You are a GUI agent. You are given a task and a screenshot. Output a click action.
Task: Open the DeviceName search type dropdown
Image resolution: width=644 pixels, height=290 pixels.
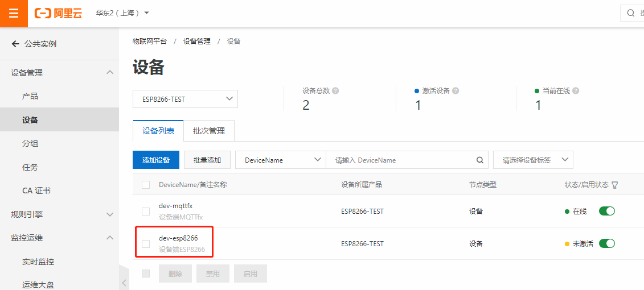coord(281,160)
